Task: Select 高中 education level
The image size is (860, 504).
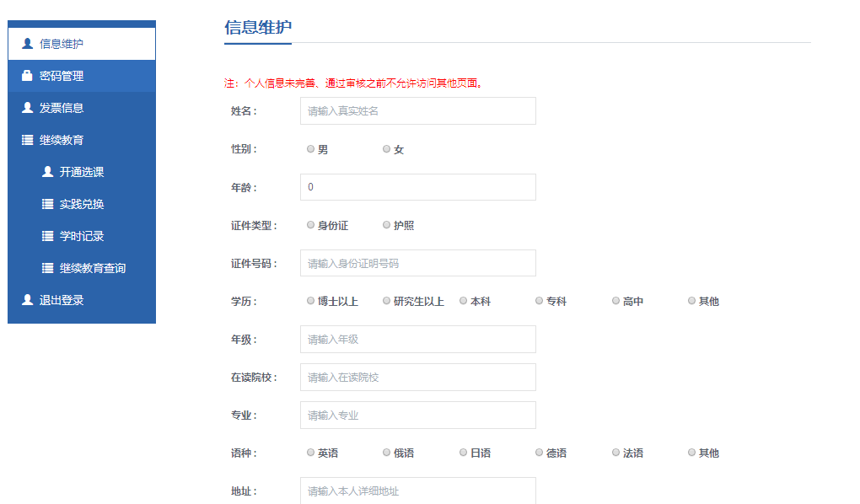Action: pyautogui.click(x=616, y=301)
